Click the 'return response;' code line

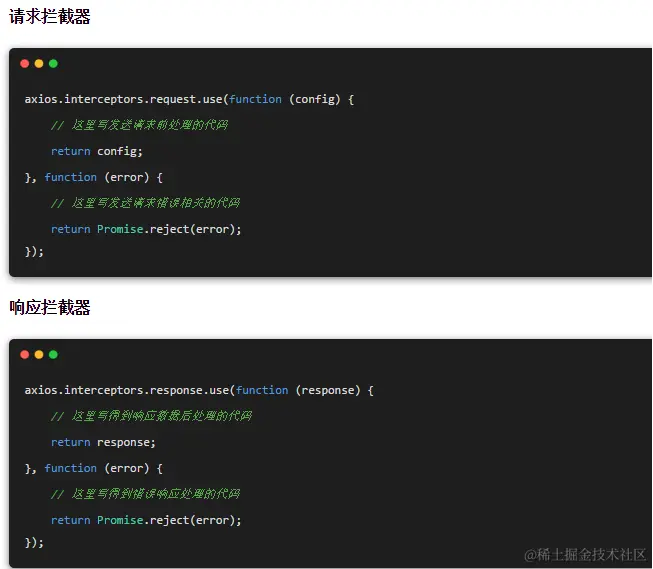pos(104,442)
